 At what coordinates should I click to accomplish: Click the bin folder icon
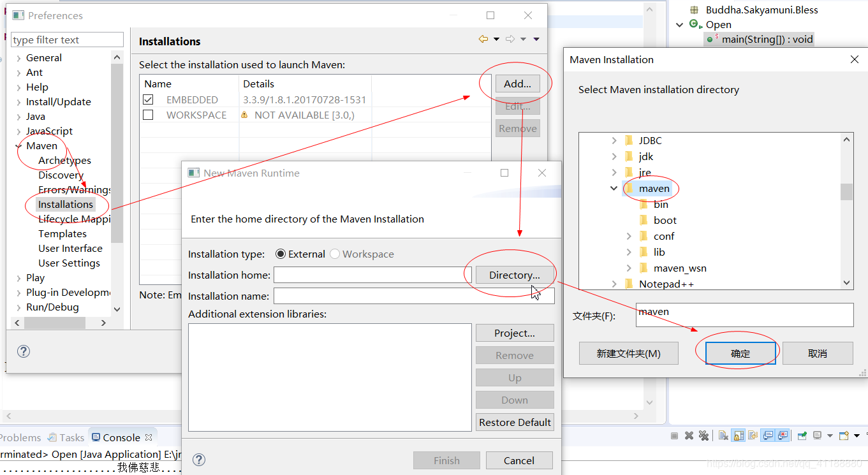(x=644, y=204)
